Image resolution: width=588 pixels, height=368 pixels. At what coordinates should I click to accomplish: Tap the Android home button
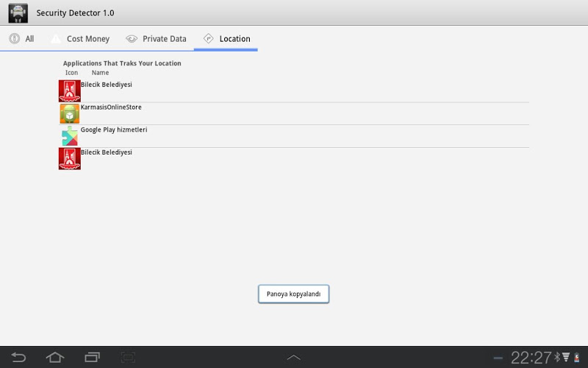pyautogui.click(x=55, y=357)
